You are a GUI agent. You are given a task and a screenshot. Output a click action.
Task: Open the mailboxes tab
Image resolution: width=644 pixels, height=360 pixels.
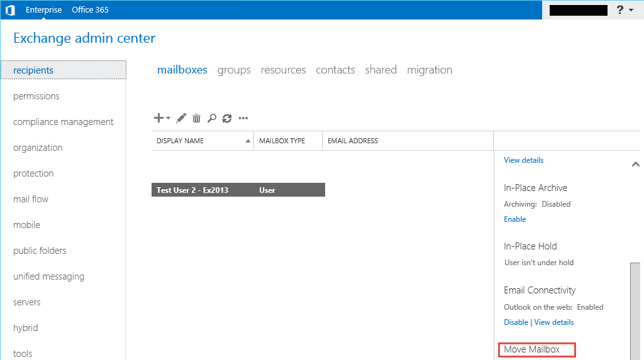click(x=182, y=70)
